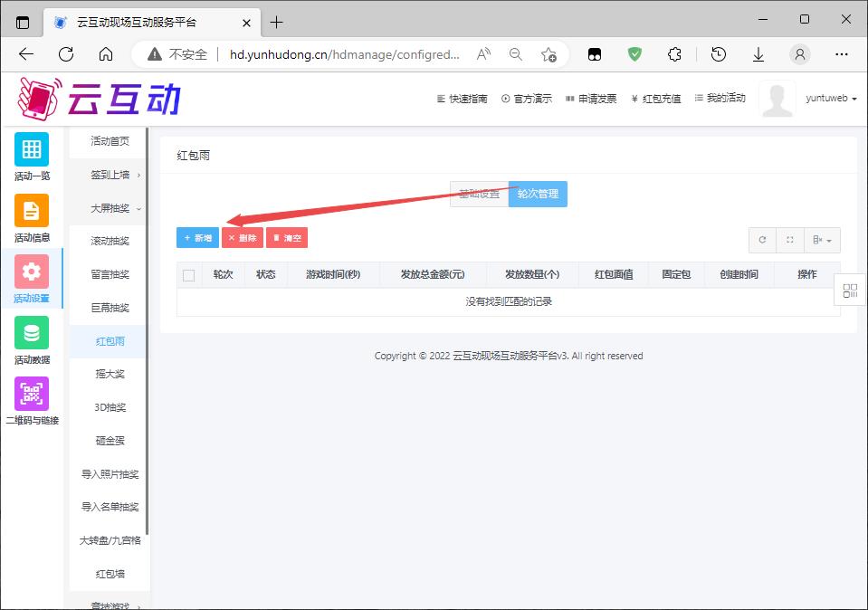This screenshot has width=868, height=610.
Task: Go back with browser back arrow
Action: pyautogui.click(x=26, y=53)
